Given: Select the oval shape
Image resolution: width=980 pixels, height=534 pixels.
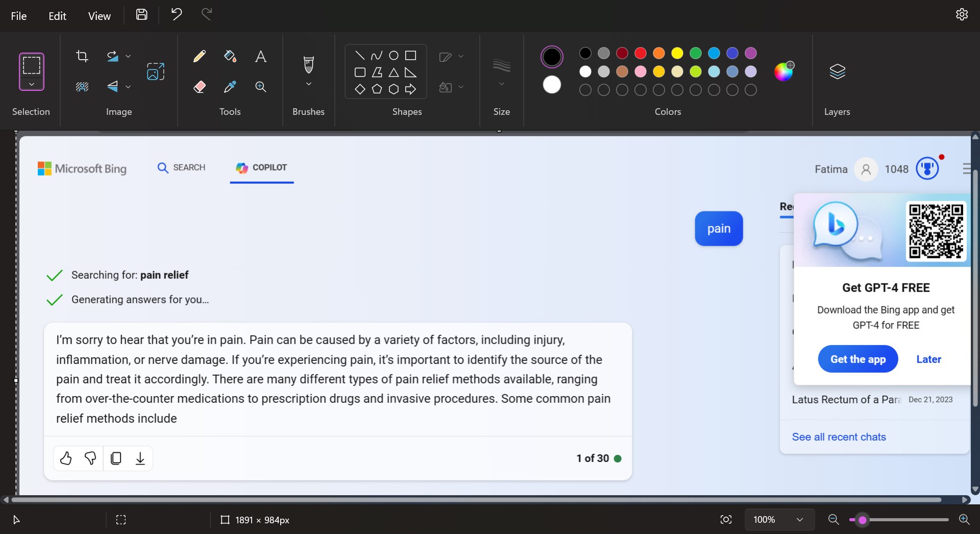Looking at the screenshot, I should coord(394,56).
